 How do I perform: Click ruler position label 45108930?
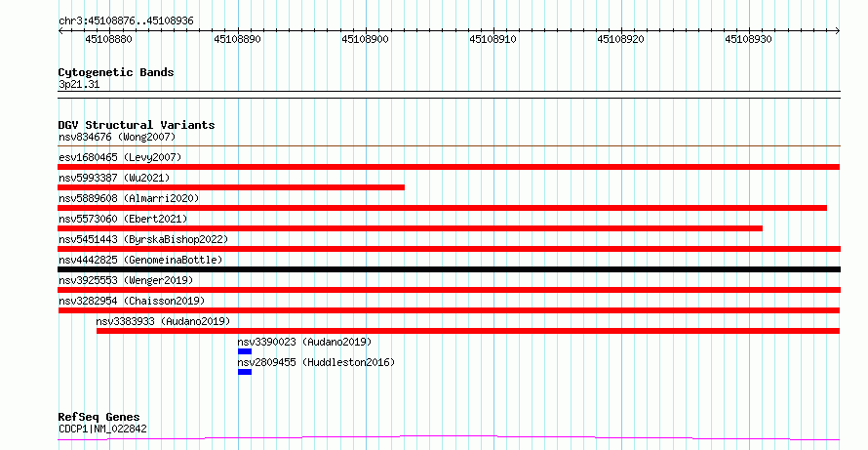(x=748, y=39)
